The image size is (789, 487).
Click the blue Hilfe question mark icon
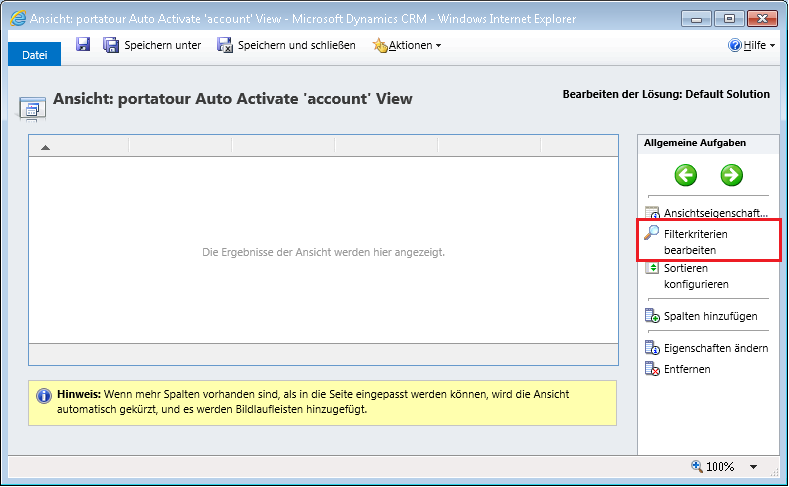(735, 45)
